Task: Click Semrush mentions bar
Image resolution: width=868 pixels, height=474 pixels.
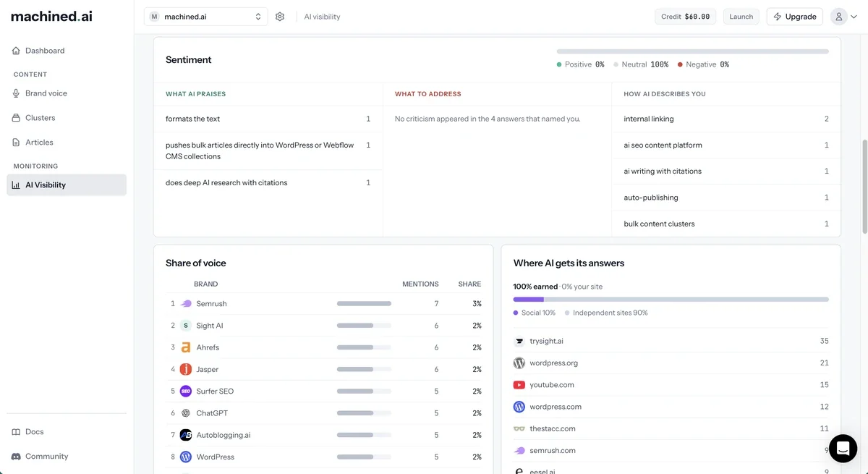Action: pyautogui.click(x=364, y=304)
